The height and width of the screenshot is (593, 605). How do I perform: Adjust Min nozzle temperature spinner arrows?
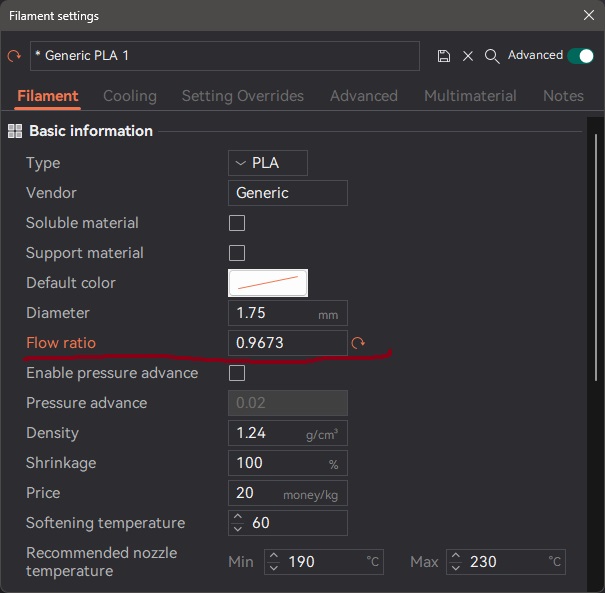click(x=273, y=562)
